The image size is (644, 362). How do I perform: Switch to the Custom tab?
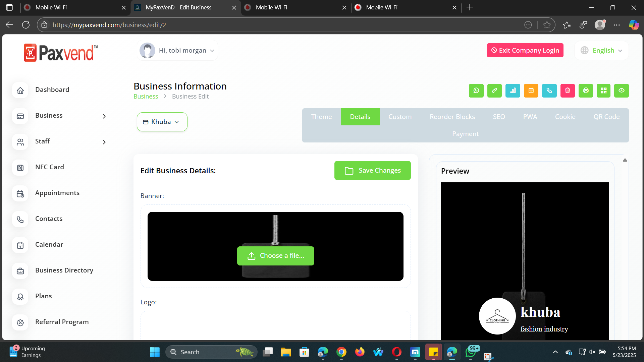(400, 117)
